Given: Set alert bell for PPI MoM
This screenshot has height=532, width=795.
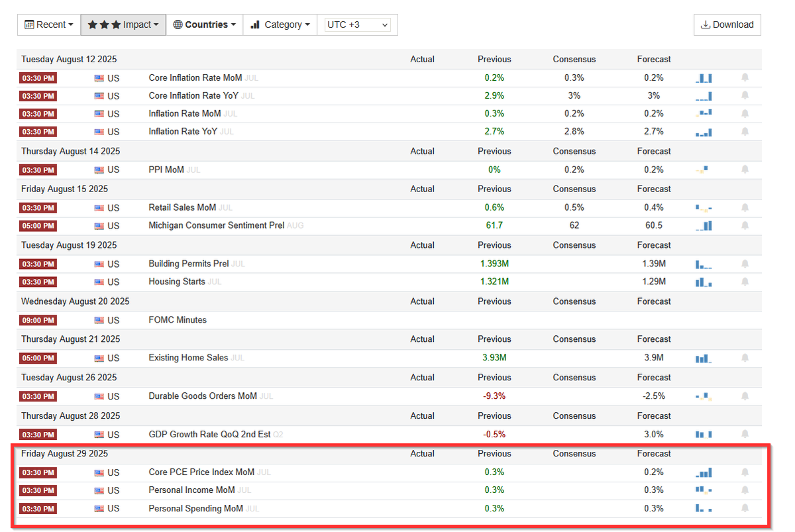Looking at the screenshot, I should (745, 170).
